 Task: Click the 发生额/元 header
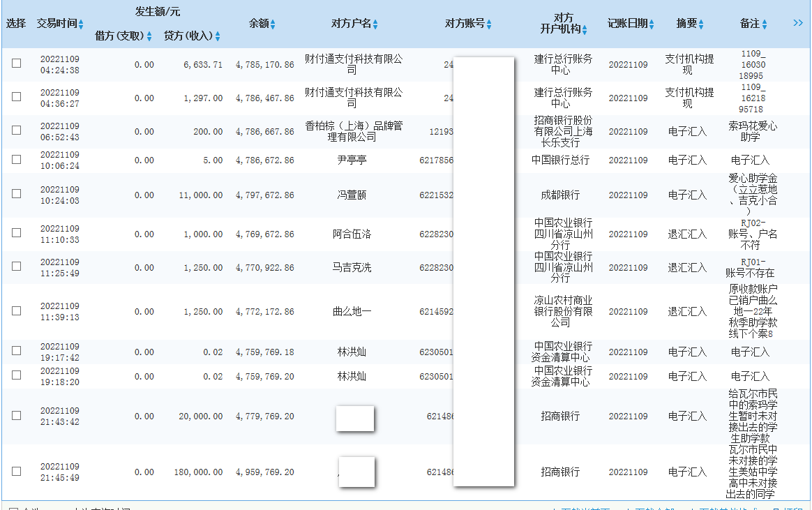click(x=158, y=11)
